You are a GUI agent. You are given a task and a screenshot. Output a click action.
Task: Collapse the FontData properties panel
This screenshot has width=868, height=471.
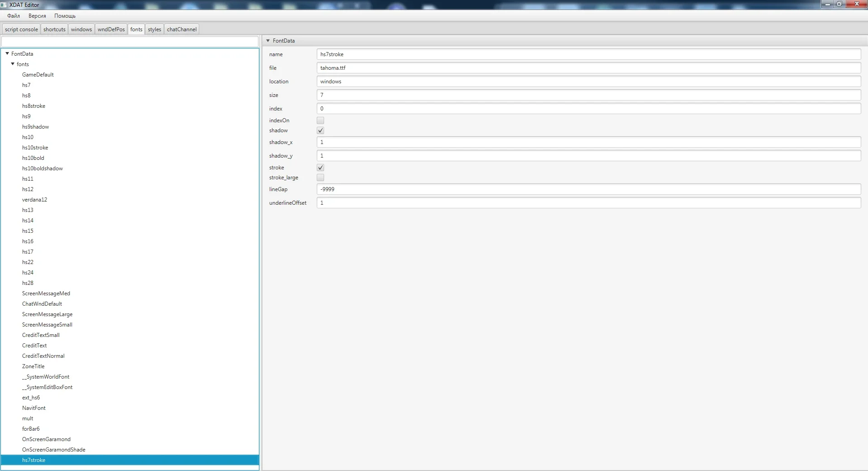[x=268, y=41]
